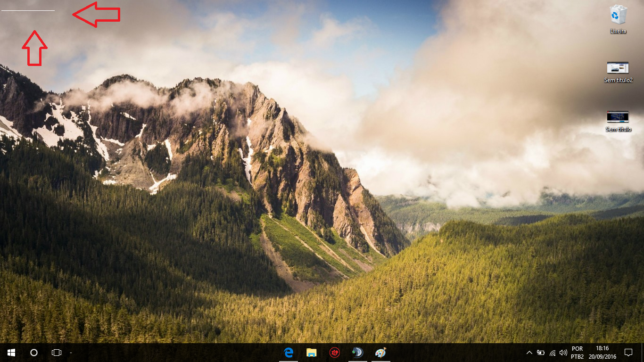Select the Sem título desktop file

618,121
